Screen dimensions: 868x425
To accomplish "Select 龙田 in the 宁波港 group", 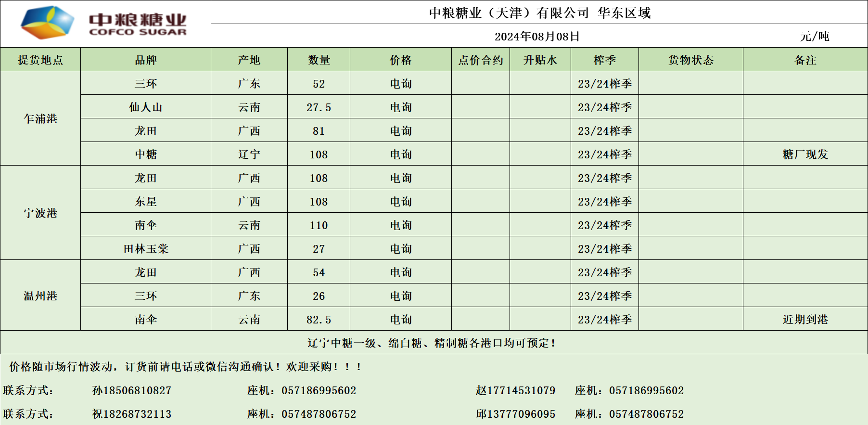I will (x=146, y=178).
